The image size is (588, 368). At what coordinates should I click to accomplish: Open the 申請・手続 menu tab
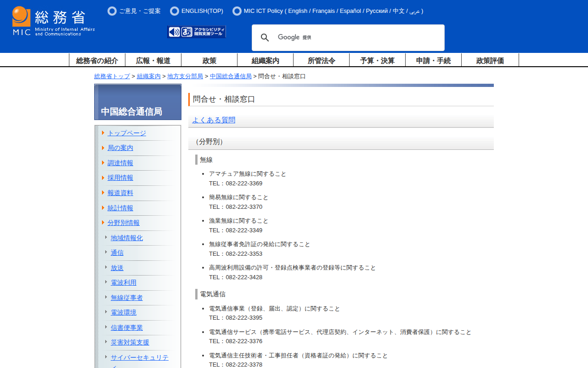point(433,60)
